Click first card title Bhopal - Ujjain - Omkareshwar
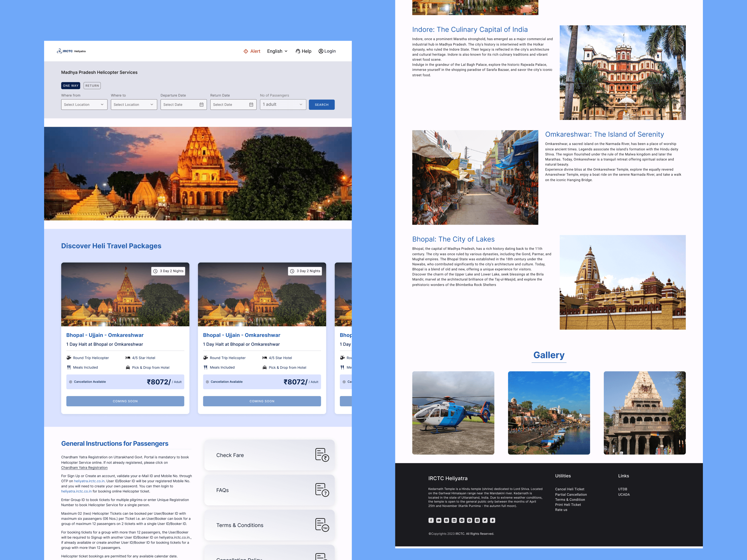This screenshot has width=747, height=560. coord(105,335)
